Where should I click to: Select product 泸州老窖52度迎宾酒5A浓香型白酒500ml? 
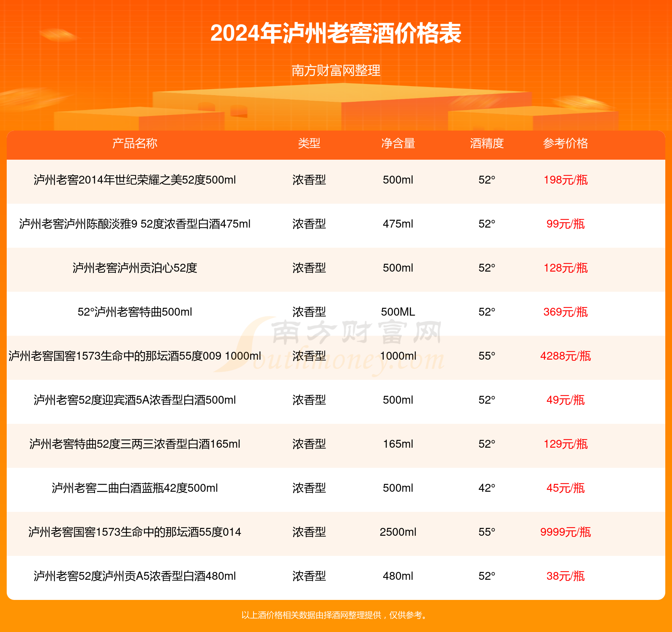point(135,400)
